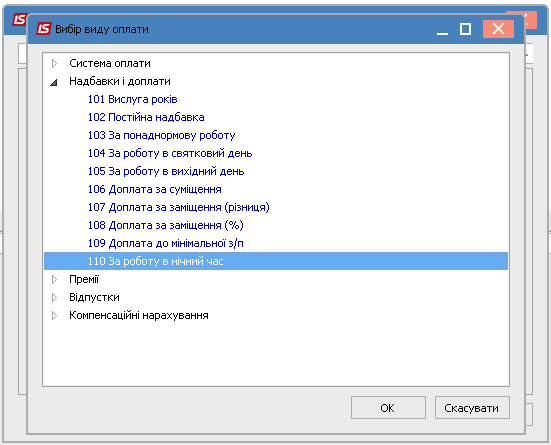Select 105 За роботу в вихідний день
The image size is (551, 445).
pos(166,172)
